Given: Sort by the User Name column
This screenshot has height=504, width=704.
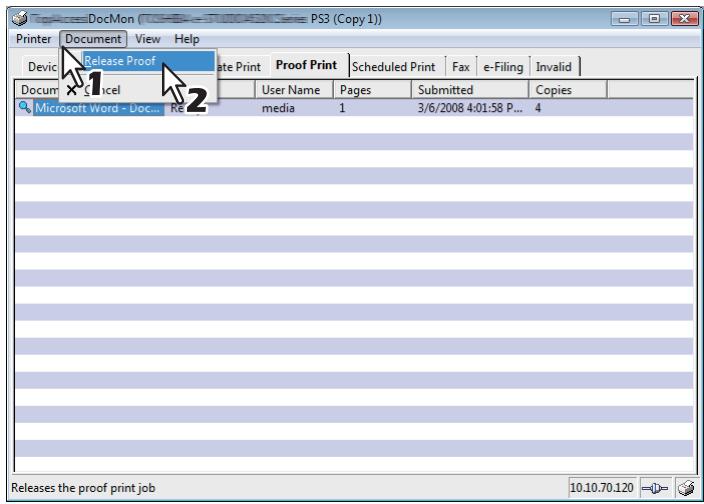Looking at the screenshot, I should (x=294, y=90).
